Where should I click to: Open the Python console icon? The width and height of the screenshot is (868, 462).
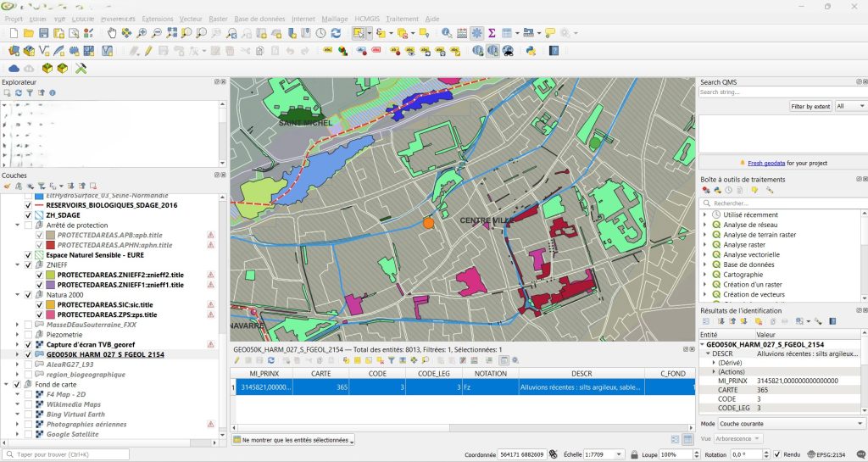pyautogui.click(x=531, y=51)
